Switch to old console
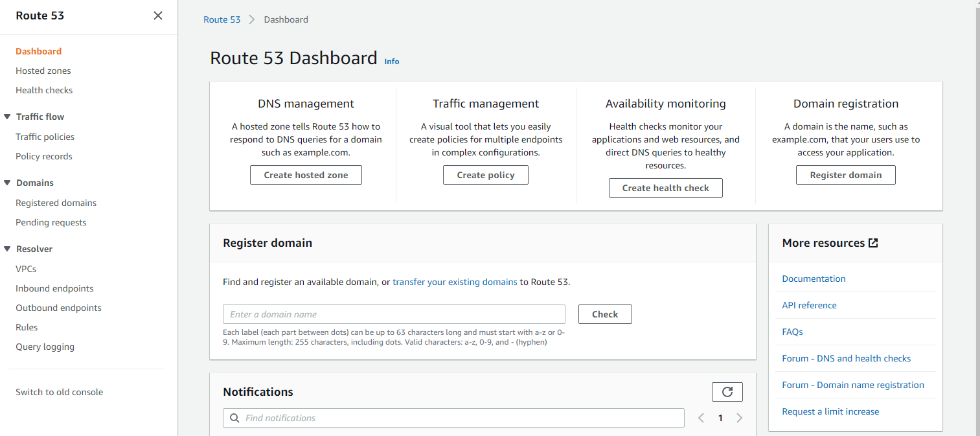Screen dimensions: 980x436 (x=60, y=392)
